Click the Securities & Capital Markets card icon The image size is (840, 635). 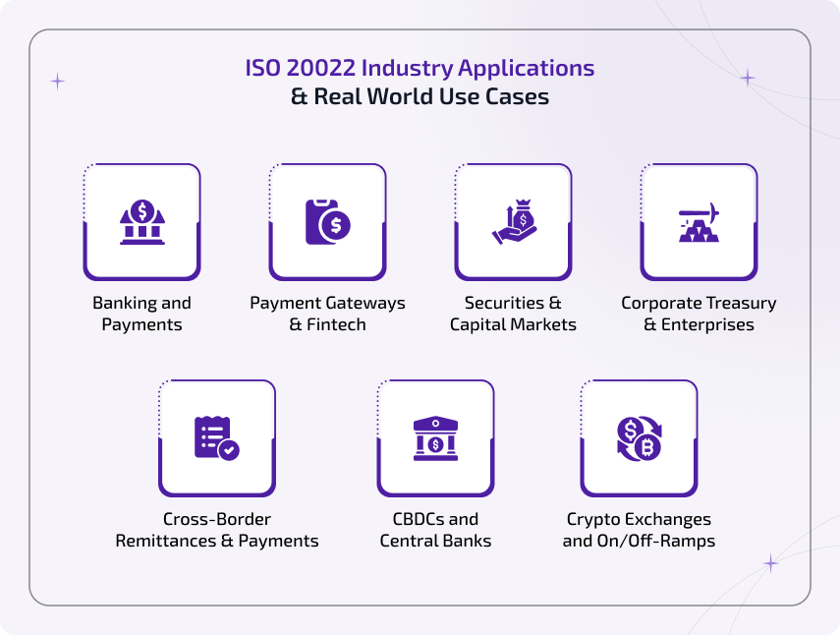514,220
